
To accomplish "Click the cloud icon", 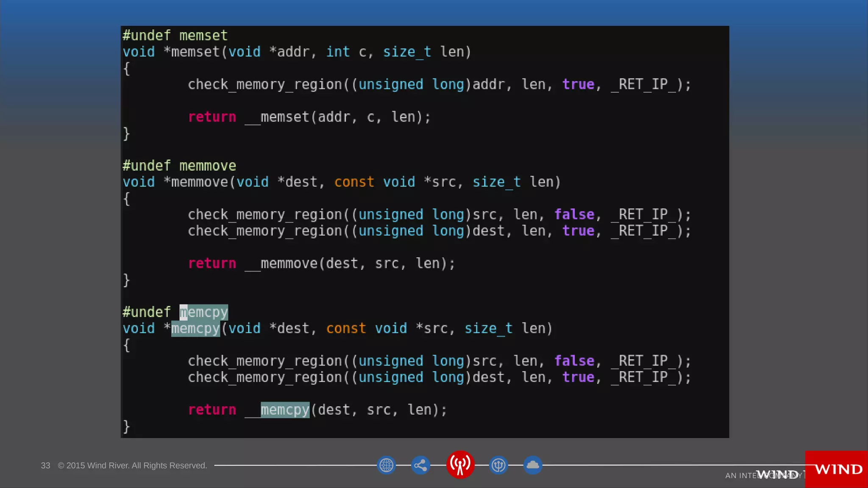I will point(533,465).
